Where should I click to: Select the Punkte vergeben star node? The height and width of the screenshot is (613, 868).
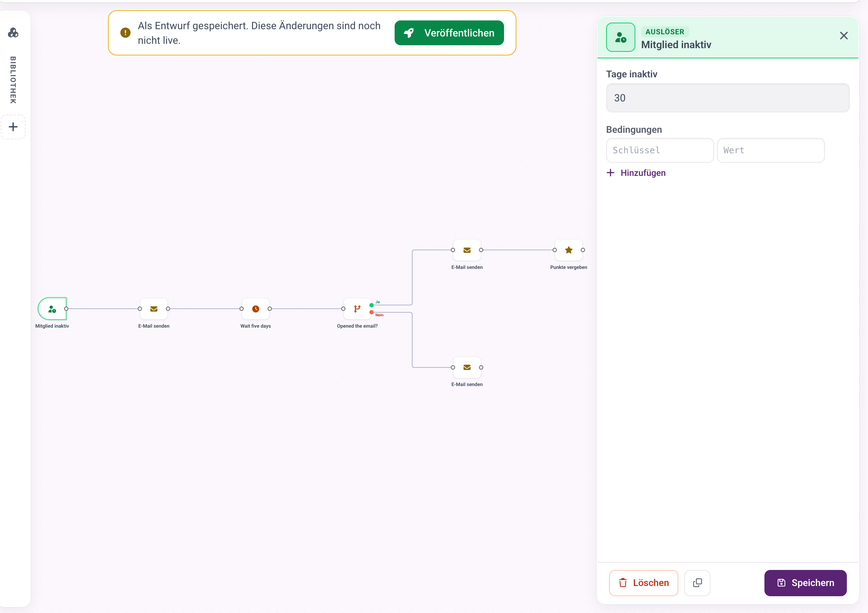pos(569,250)
